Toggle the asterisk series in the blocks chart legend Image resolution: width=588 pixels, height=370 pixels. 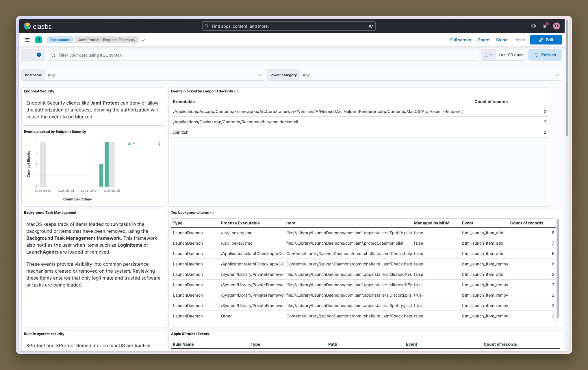[131, 144]
